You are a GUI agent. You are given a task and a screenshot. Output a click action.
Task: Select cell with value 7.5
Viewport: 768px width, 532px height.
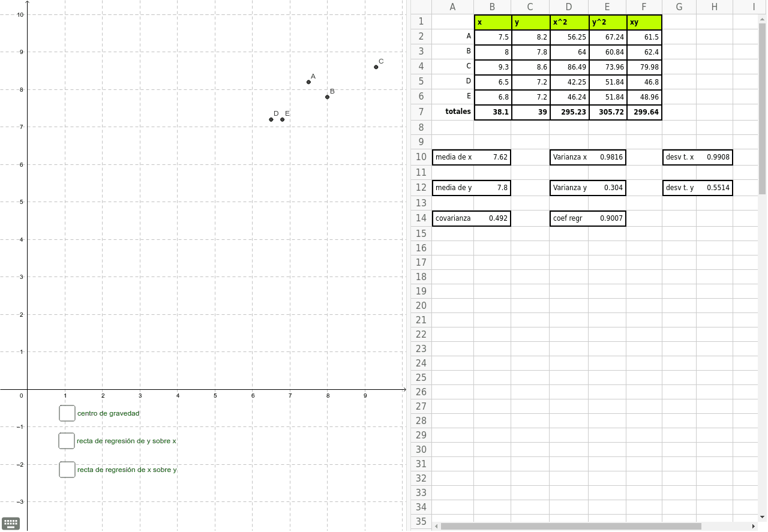[493, 37]
